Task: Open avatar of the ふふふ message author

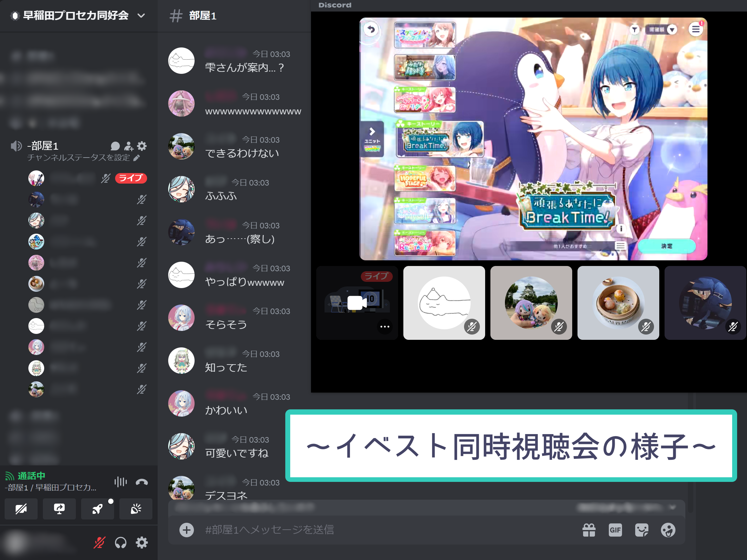Action: pos(181,189)
